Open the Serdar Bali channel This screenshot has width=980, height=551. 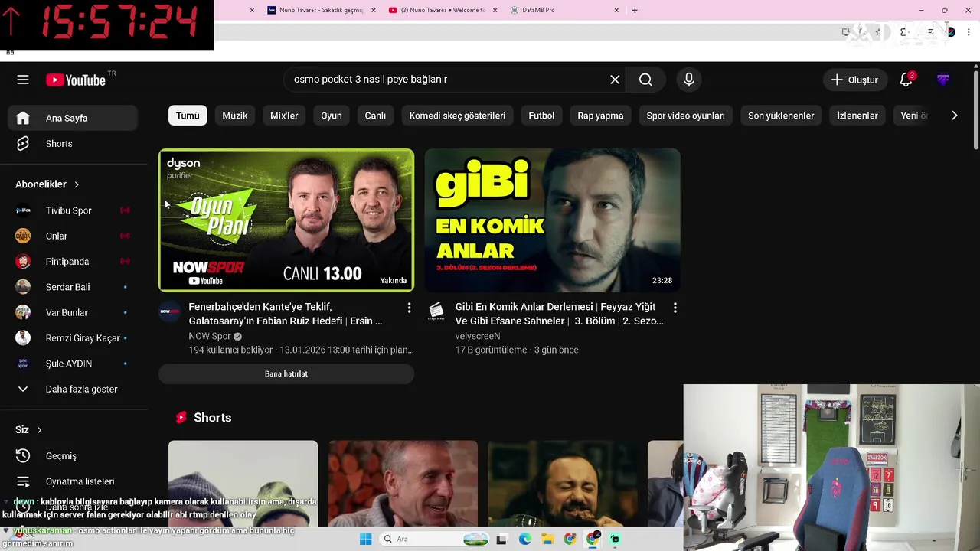[73, 287]
